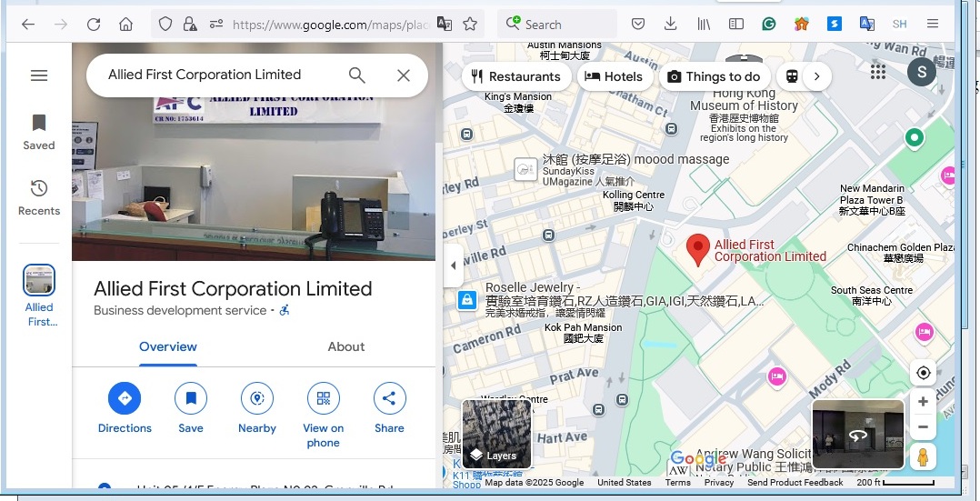
Task: Open Saved places in sidebar
Action: [x=39, y=133]
